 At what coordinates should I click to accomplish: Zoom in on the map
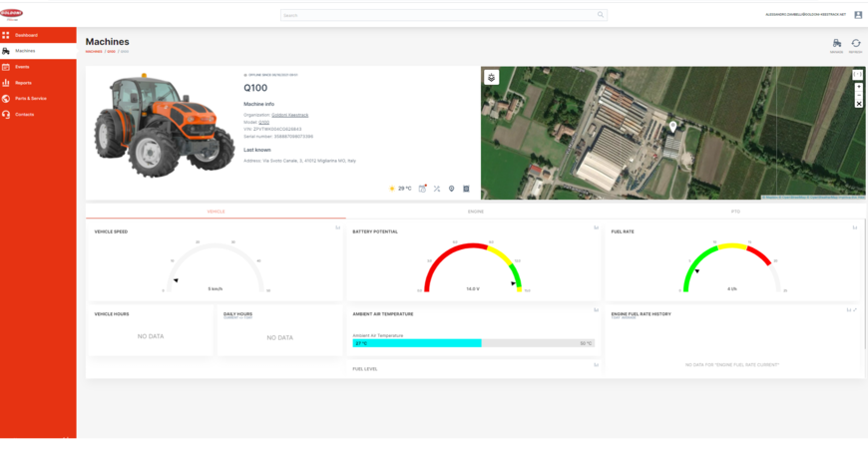pos(858,87)
